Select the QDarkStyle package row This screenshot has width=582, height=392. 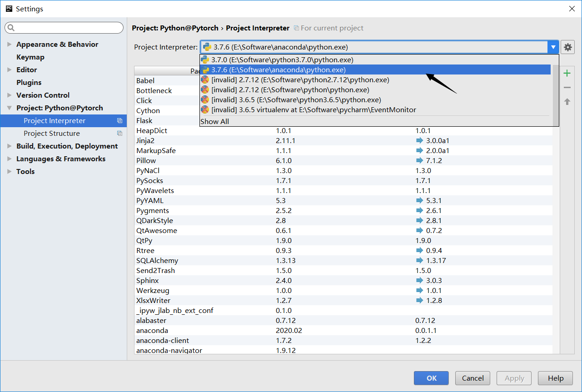(x=343, y=220)
